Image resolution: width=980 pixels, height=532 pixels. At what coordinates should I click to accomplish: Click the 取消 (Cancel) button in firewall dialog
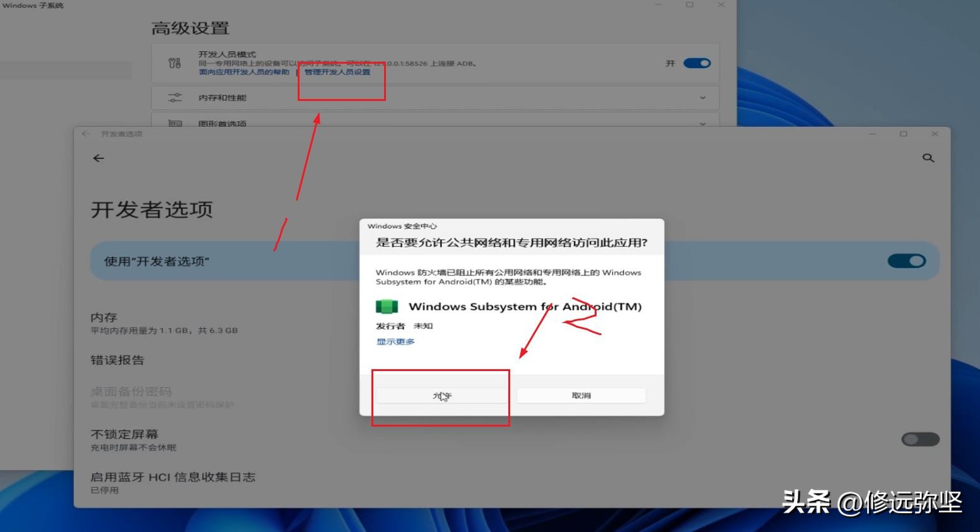581,396
